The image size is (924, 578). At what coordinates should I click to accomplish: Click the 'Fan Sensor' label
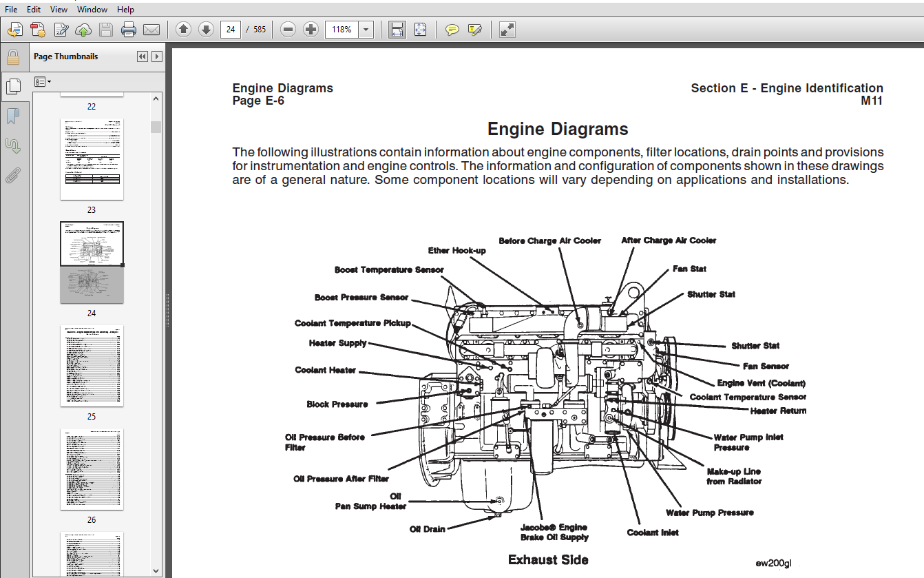tap(766, 367)
